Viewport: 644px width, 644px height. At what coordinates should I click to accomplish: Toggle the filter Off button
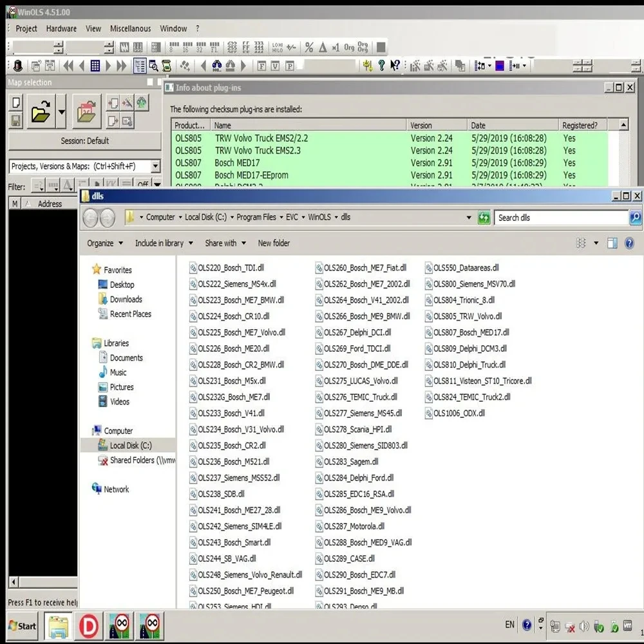click(143, 185)
